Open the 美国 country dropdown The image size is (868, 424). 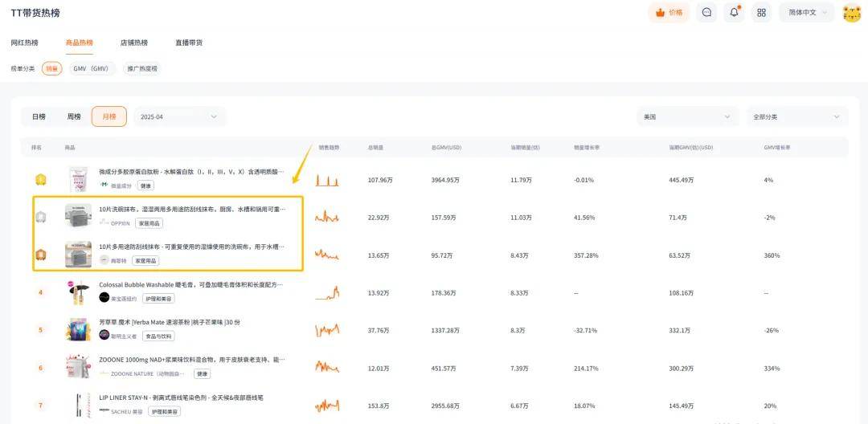pos(687,117)
